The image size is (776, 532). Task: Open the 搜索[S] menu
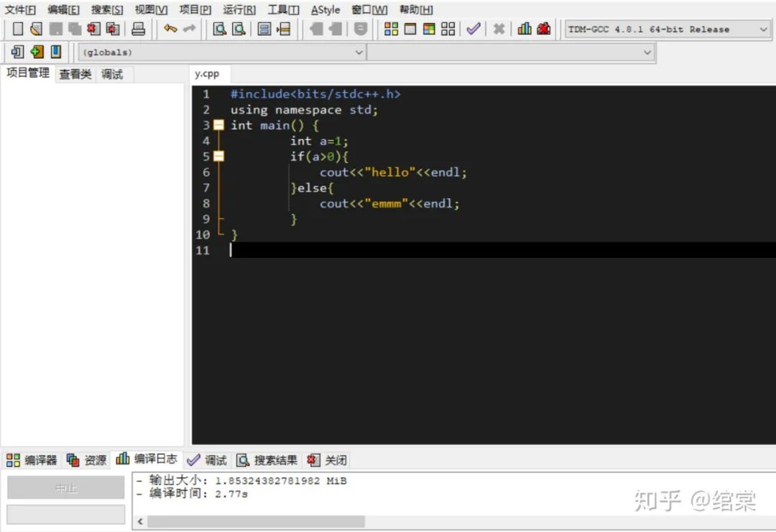coord(107,9)
